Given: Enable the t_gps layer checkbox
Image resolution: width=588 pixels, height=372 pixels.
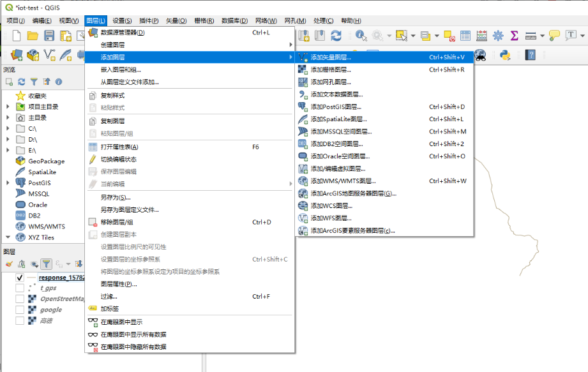Looking at the screenshot, I should click(x=20, y=288).
